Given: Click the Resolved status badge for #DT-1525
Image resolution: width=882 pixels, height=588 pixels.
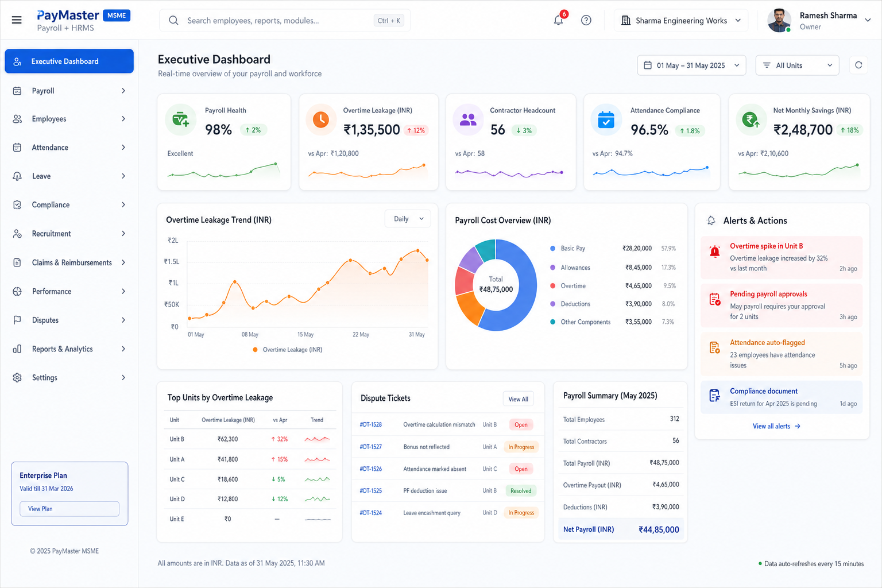Looking at the screenshot, I should click(x=521, y=491).
